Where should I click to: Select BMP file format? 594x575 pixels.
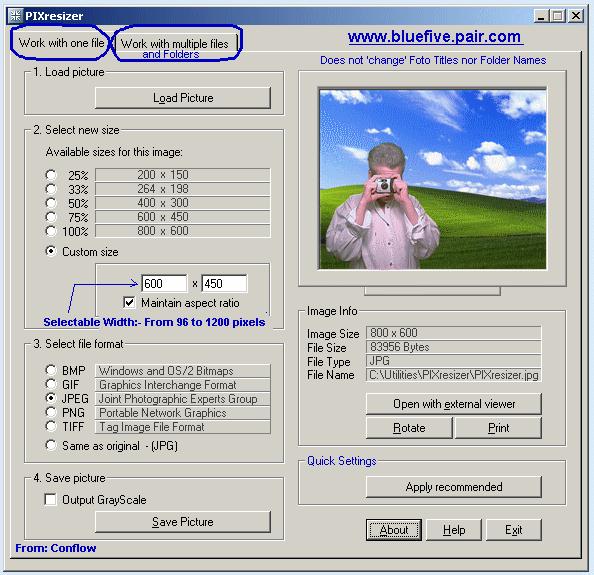[51, 370]
